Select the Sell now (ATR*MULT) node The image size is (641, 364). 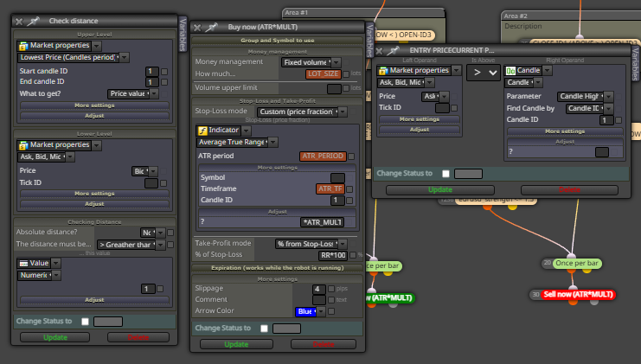click(579, 295)
